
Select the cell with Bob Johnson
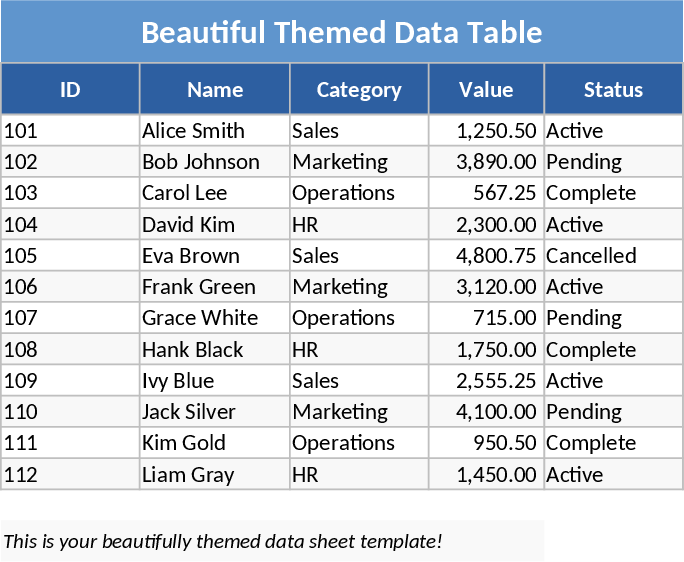[214, 161]
